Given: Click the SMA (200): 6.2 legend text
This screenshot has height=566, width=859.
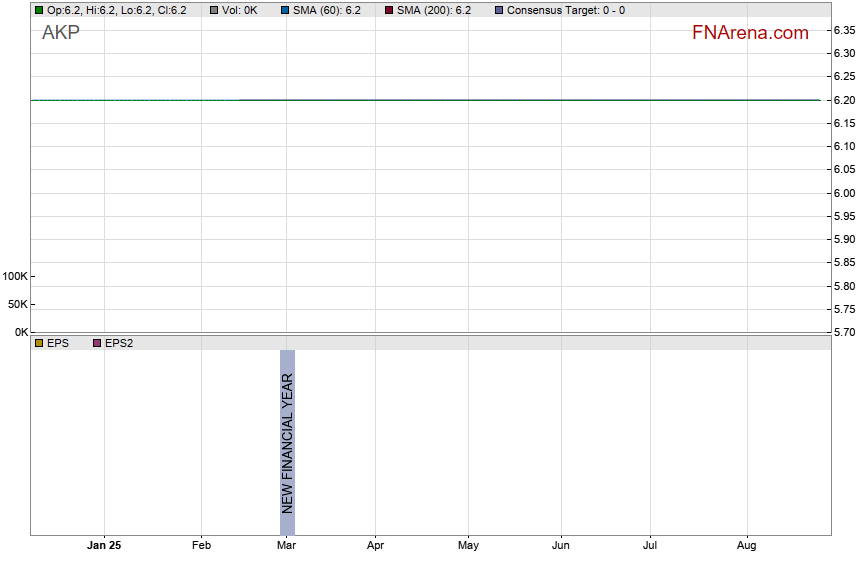Looking at the screenshot, I should coord(434,10).
